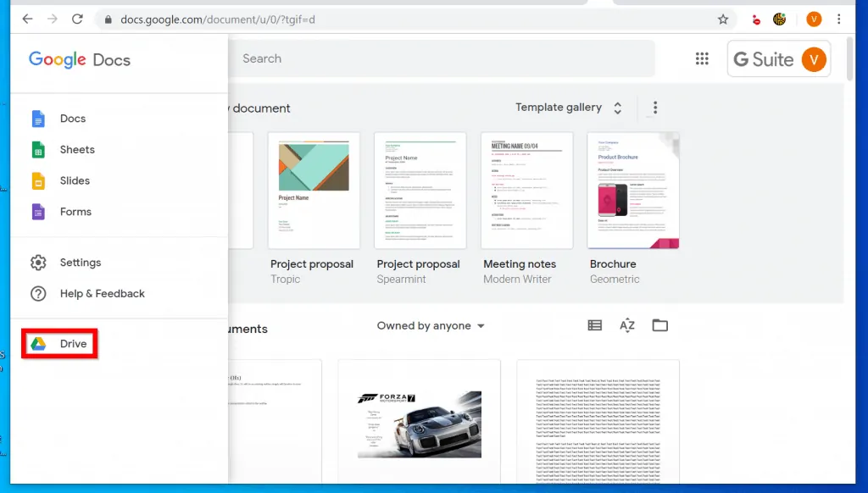Viewport: 868px width, 493px height.
Task: Open Slides from the sidebar
Action: pyautogui.click(x=75, y=180)
